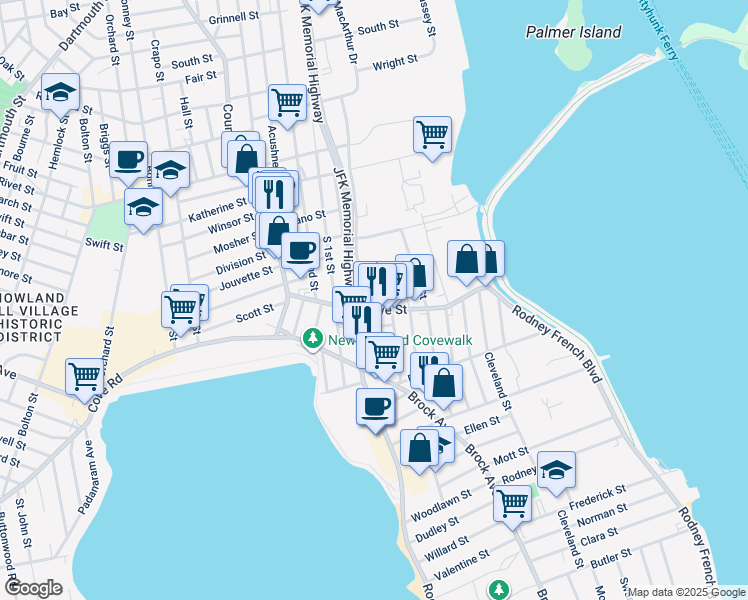Select the coffee cup marker near Briggs St
Image resolution: width=748 pixels, height=600 pixels.
[x=128, y=160]
